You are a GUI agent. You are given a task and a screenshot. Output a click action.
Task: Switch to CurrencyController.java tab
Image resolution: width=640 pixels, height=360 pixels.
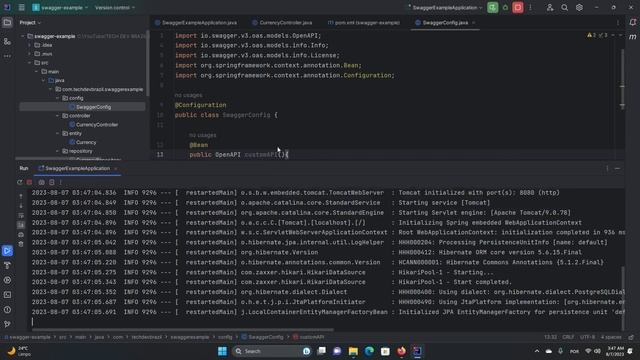coord(282,23)
